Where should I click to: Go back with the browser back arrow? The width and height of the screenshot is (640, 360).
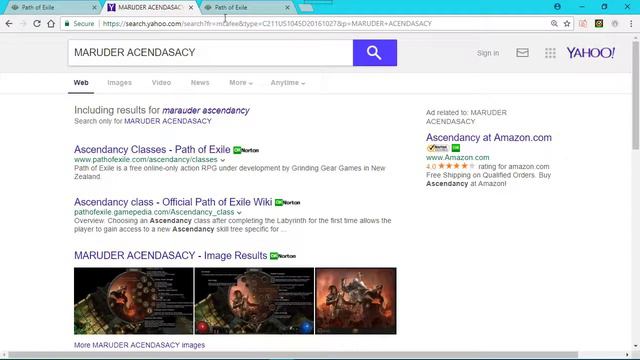pos(9,24)
